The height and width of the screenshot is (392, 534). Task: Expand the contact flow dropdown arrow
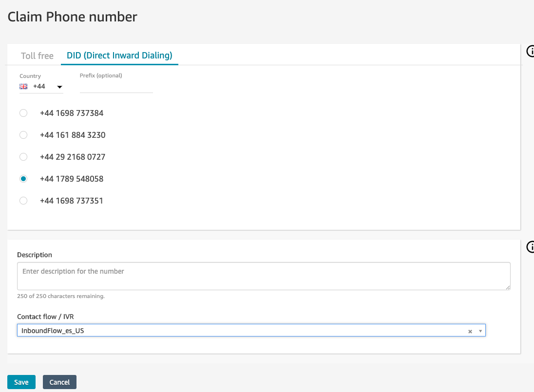pyautogui.click(x=480, y=331)
